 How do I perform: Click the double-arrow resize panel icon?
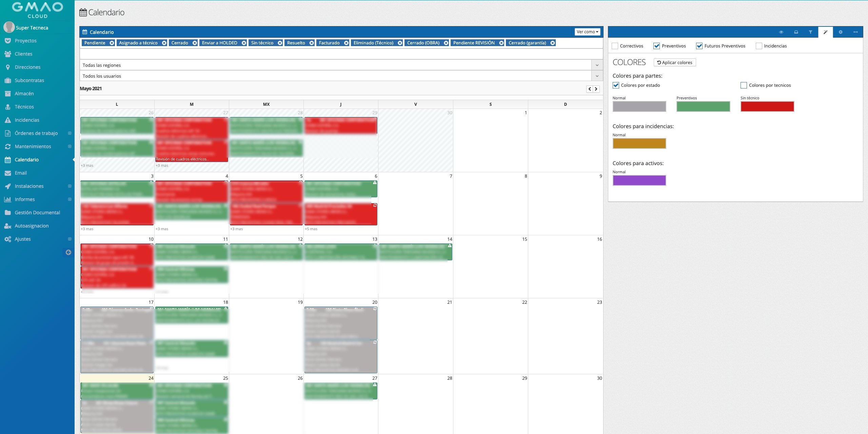855,32
